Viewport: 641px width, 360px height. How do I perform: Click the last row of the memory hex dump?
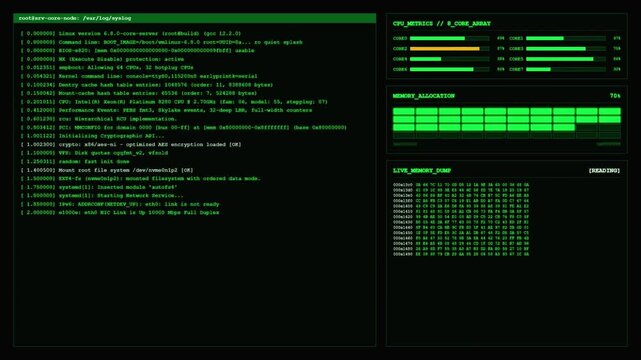tap(461, 254)
